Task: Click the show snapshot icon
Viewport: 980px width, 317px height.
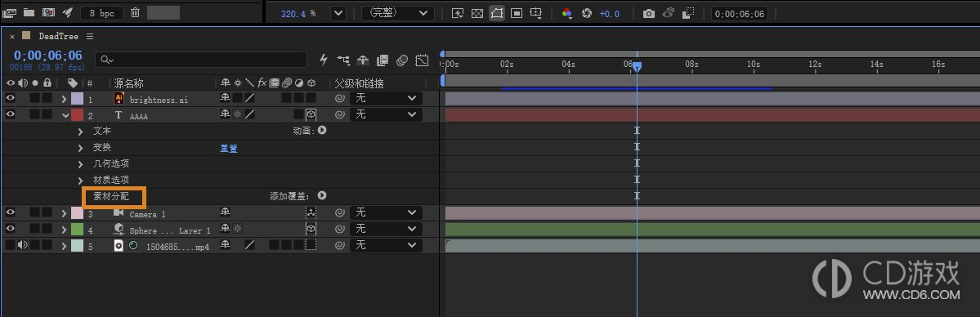Action: coord(668,13)
